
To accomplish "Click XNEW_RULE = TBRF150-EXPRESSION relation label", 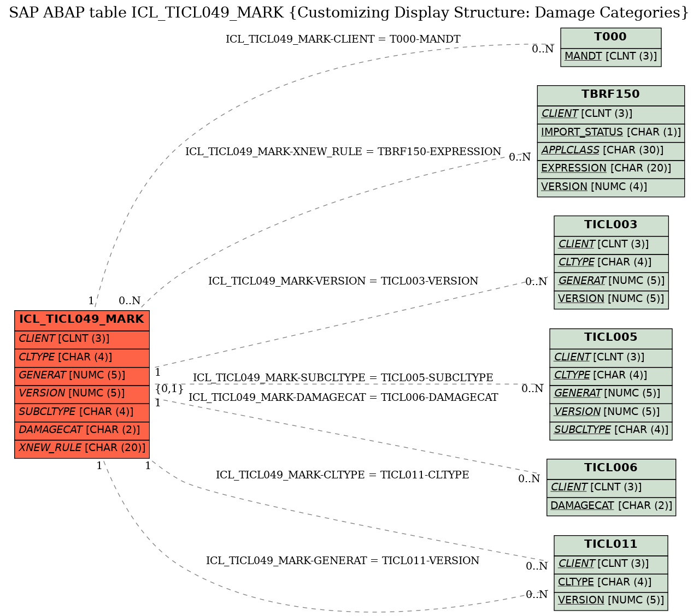I will (x=343, y=152).
